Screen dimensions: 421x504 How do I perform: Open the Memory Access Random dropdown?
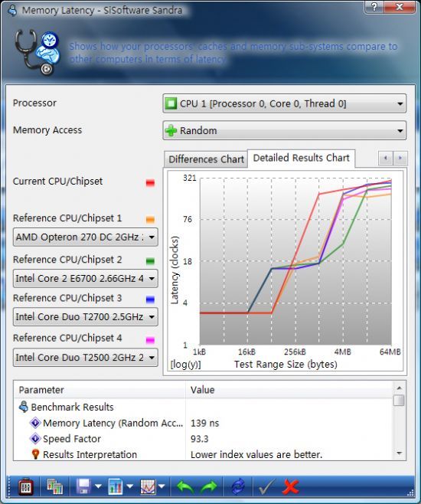click(285, 130)
